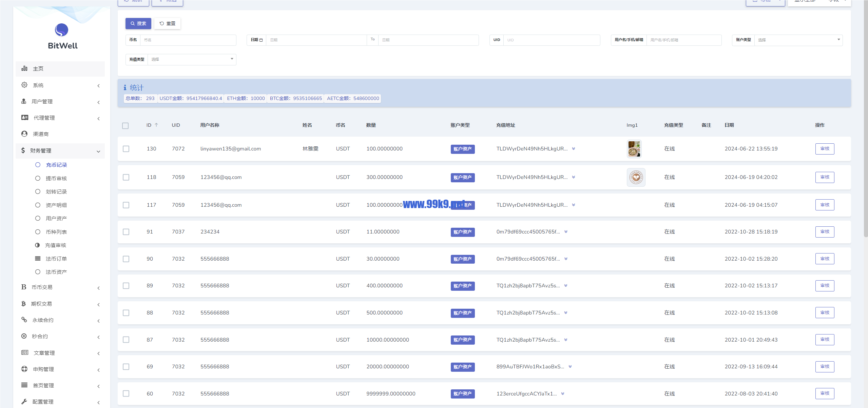Collapse the 财务管理 menu chevron
This screenshot has width=868, height=408.
pos(98,151)
